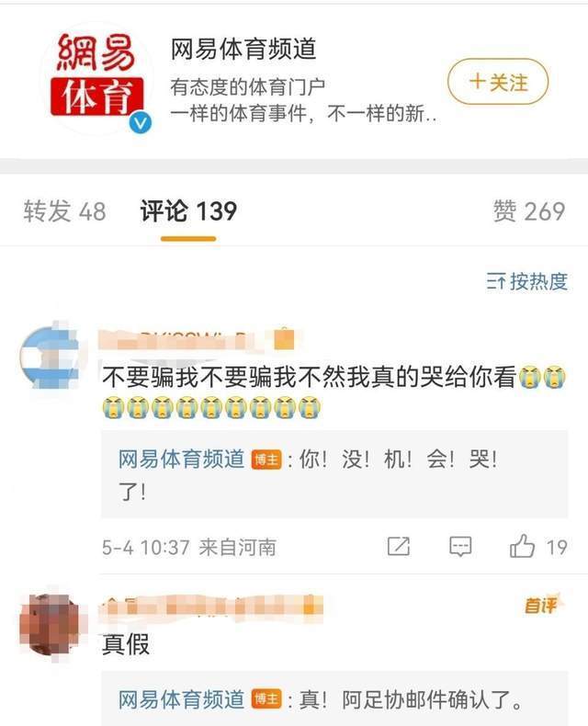This screenshot has width=588, height=726.
Task: Open the 网易体育 profile avatar
Action: [x=96, y=77]
